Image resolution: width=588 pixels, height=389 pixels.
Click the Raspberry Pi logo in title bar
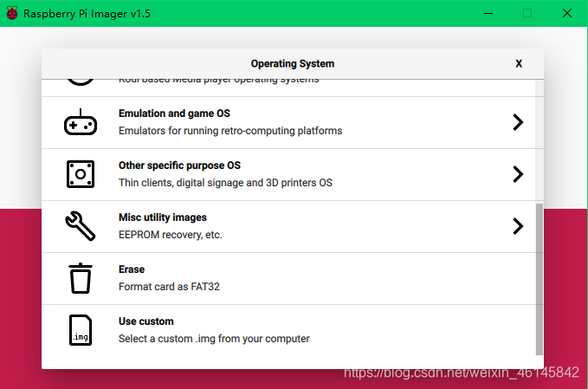(x=12, y=13)
